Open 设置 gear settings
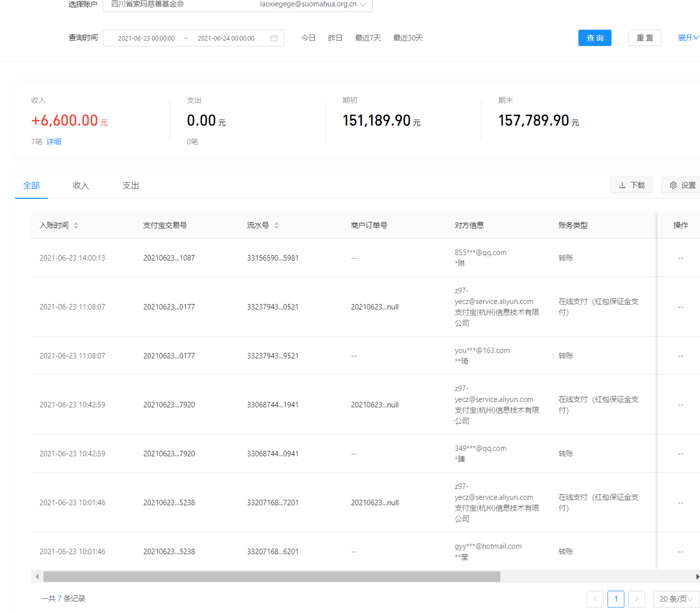The height and width of the screenshot is (612, 700). pyautogui.click(x=682, y=185)
